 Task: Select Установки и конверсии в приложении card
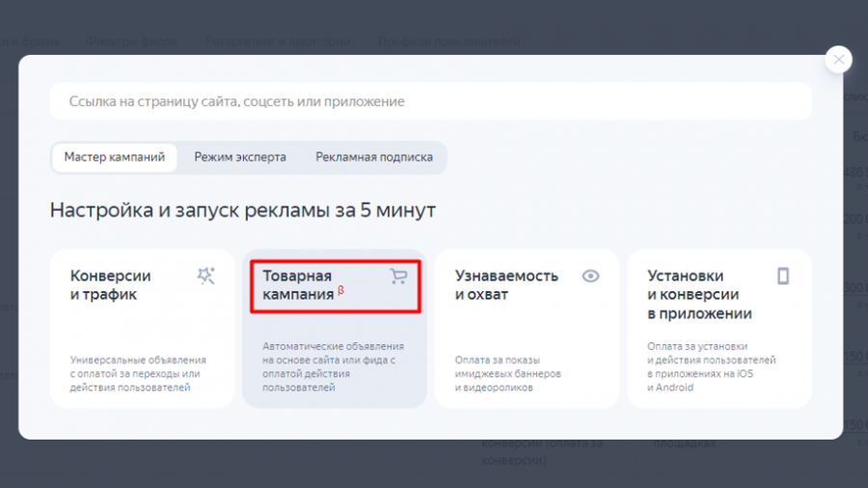click(x=719, y=329)
